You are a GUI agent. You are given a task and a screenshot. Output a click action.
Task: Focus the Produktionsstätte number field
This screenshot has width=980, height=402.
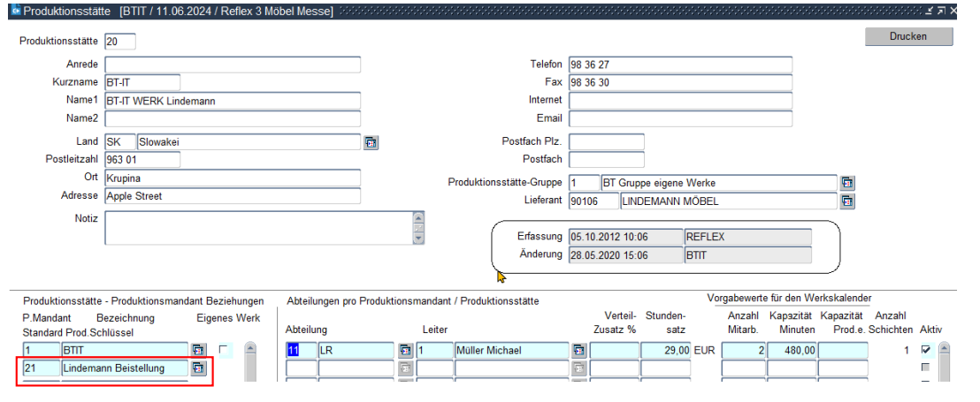point(119,42)
